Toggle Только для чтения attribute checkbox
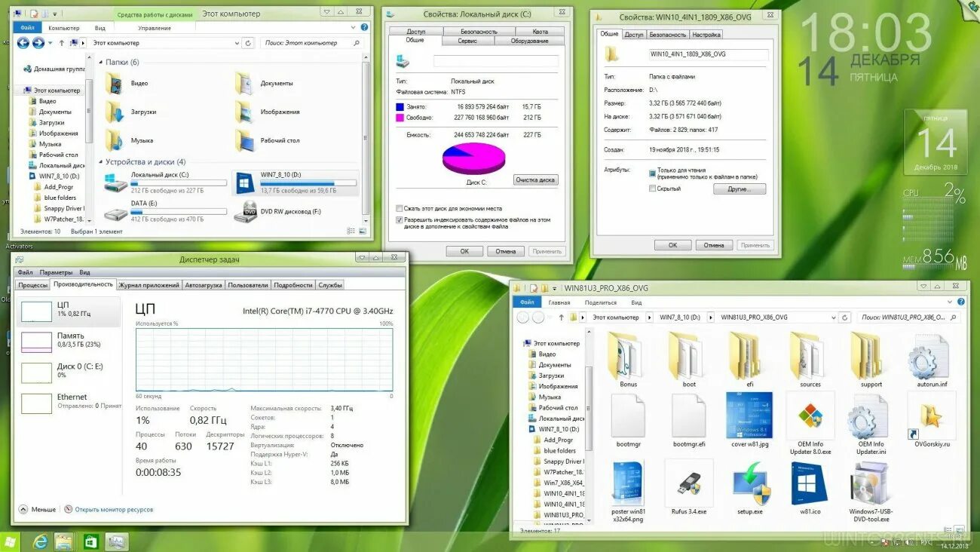980x552 pixels. tap(652, 173)
